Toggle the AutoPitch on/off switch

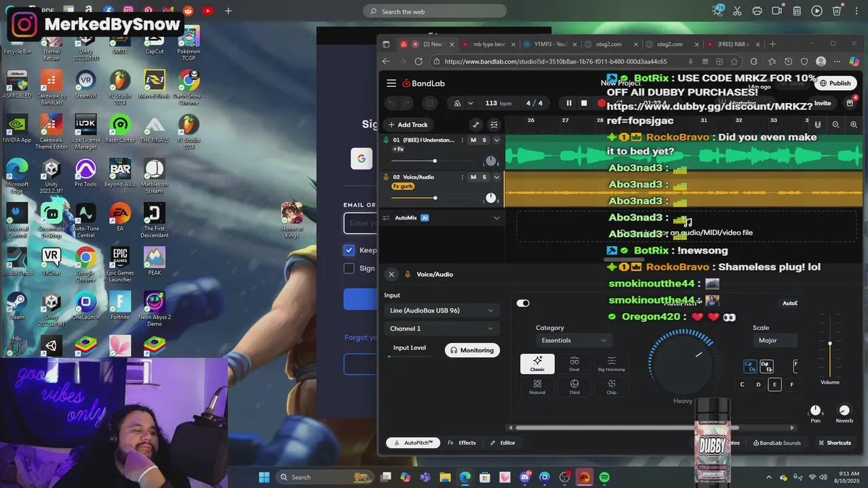click(523, 303)
